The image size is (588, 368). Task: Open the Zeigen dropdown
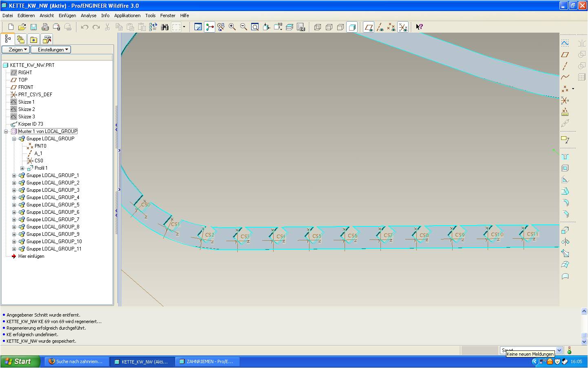[x=15, y=49]
